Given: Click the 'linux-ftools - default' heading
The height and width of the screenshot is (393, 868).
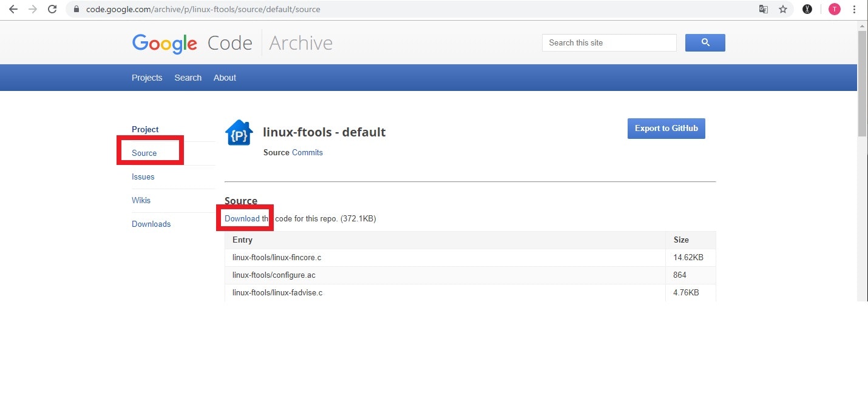Looking at the screenshot, I should (x=324, y=132).
